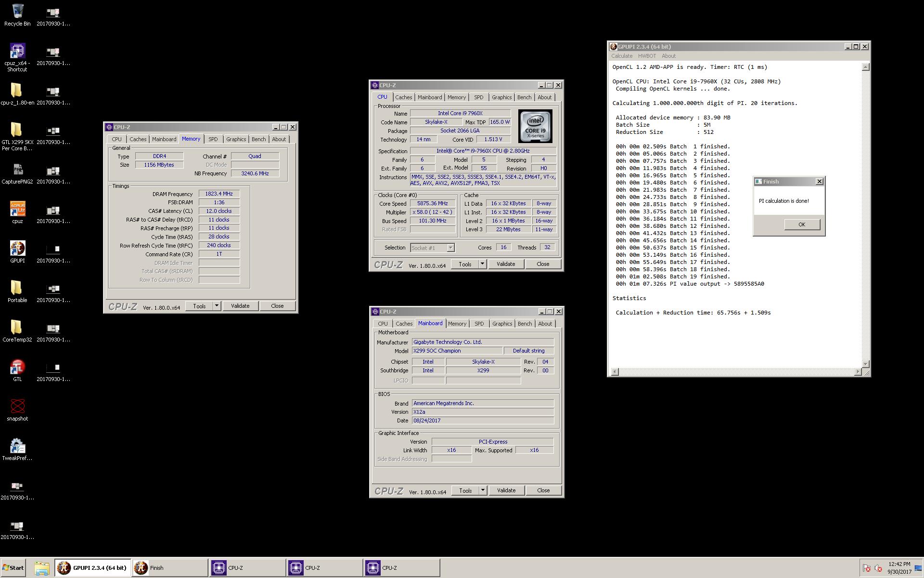
Task: Click Validate in Mainboard CPU-Z window
Action: pyautogui.click(x=506, y=490)
